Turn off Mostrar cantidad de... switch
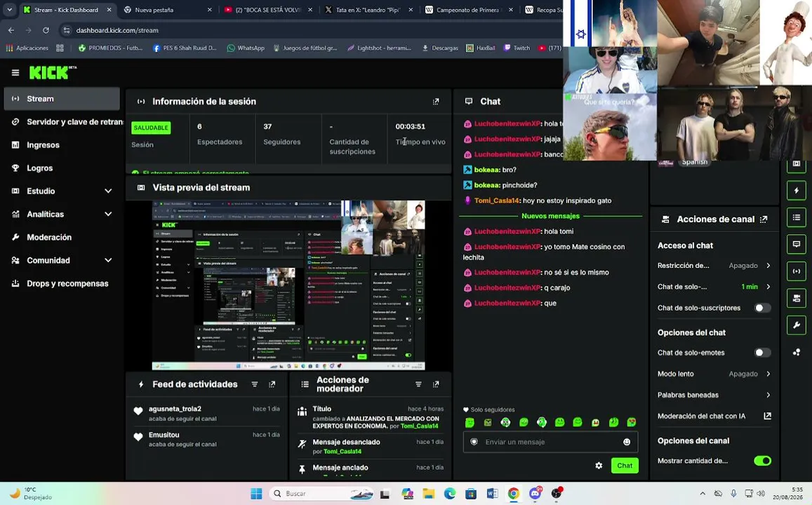The height and width of the screenshot is (505, 812). tap(762, 461)
